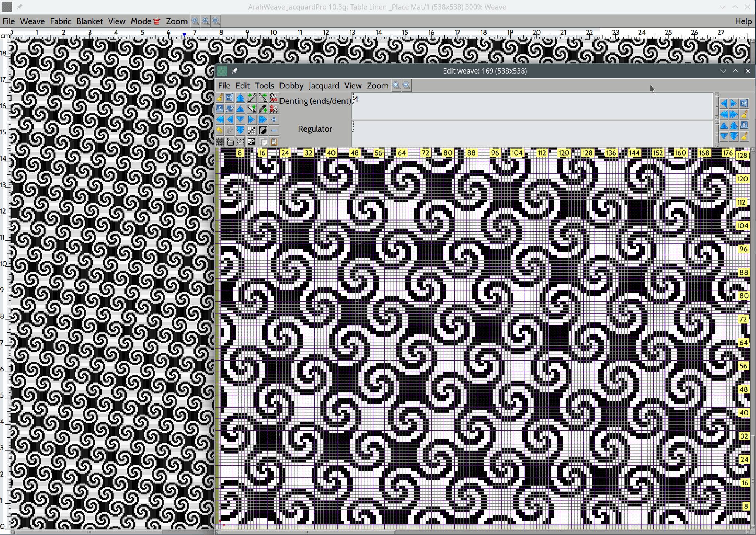Viewport: 756px width, 535px height.
Task: Click scissors icon pointing upward over checker
Action: coord(274,98)
